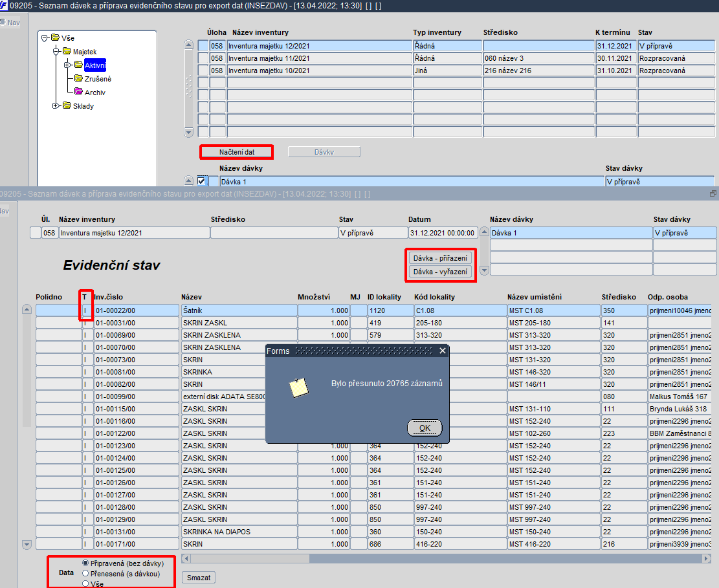This screenshot has width=719, height=588.
Task: Click horizontal scrollbar right arrow
Action: (706, 559)
